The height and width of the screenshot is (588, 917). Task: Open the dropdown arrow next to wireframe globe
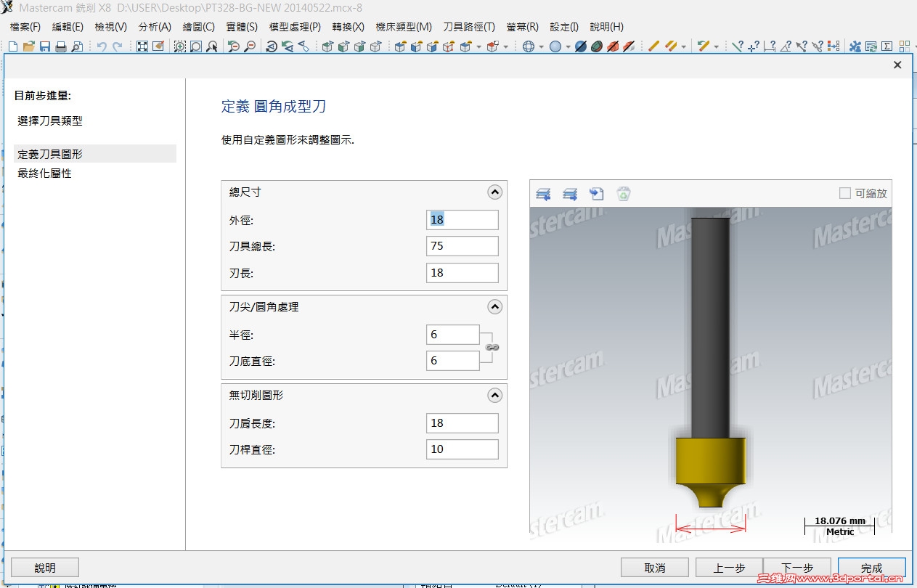click(x=542, y=46)
